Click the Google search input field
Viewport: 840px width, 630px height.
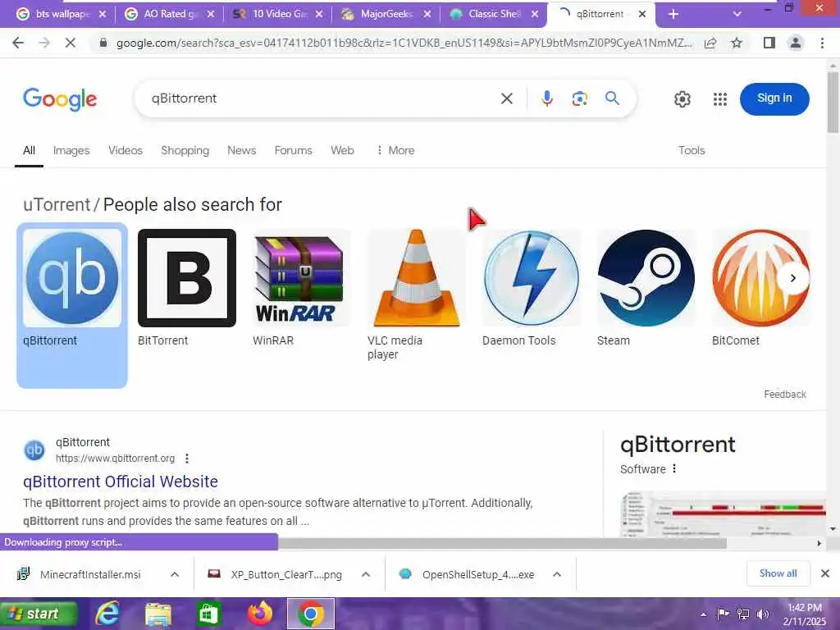click(322, 98)
